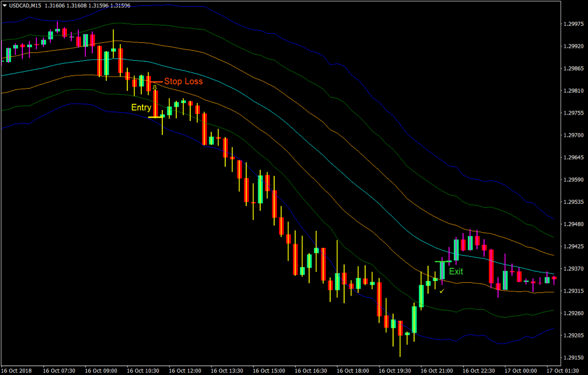Click the Stop Loss text label

pos(184,81)
